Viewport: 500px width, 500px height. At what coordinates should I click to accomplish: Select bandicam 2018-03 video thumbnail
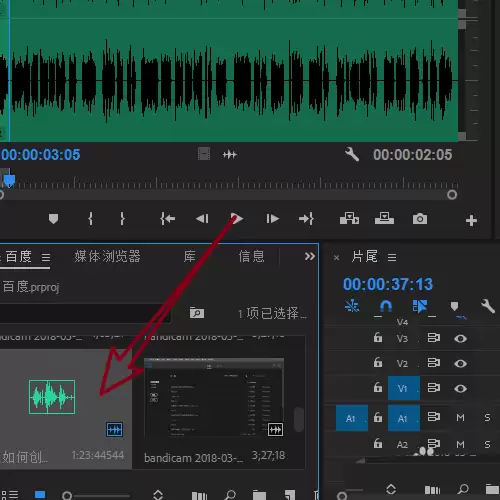click(214, 397)
